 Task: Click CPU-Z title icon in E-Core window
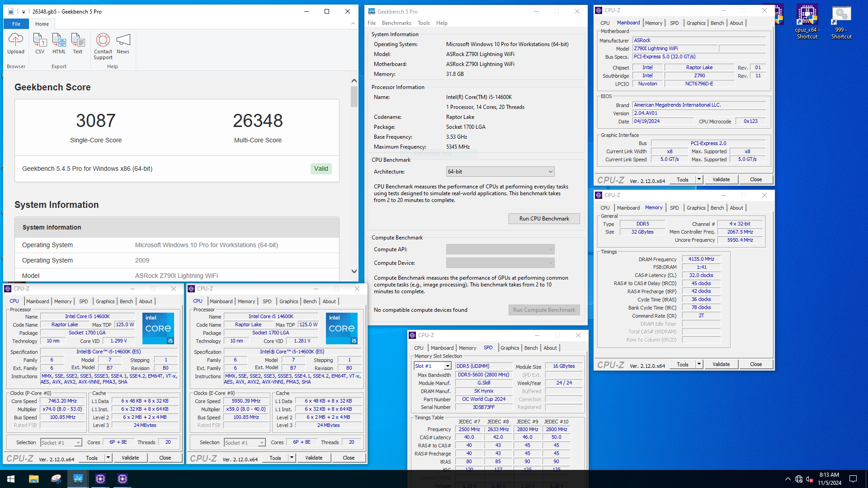(191, 289)
